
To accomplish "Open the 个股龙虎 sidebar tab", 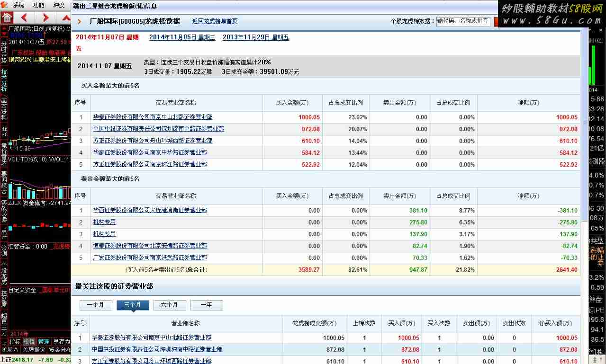I will (x=4, y=272).
